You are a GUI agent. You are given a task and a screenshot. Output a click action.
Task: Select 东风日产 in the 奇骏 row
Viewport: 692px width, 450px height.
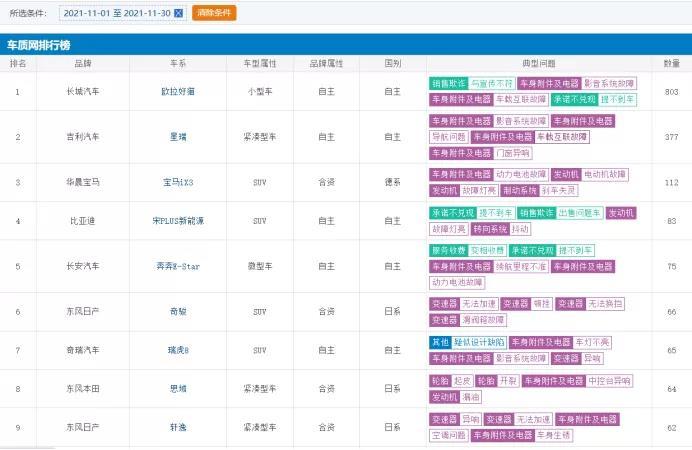click(x=83, y=312)
